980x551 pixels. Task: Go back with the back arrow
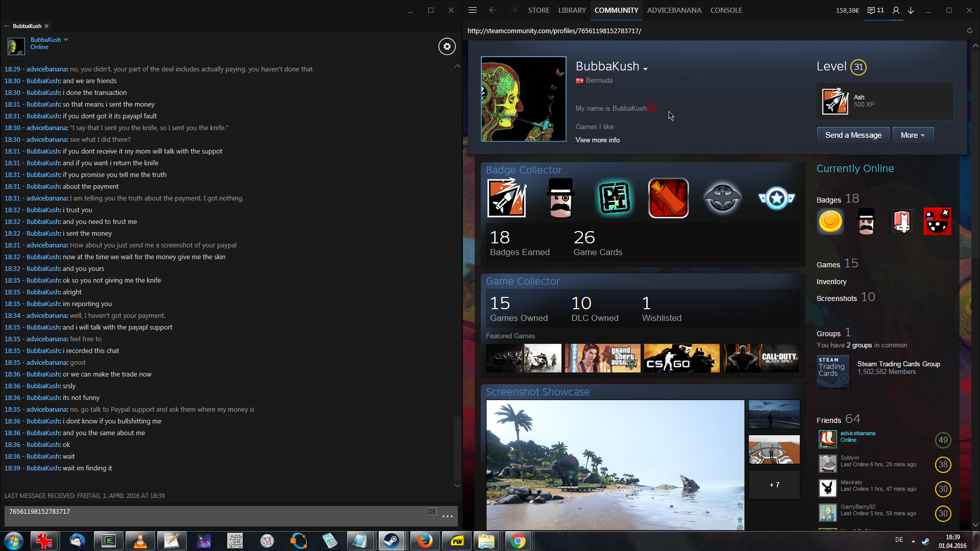493,10
